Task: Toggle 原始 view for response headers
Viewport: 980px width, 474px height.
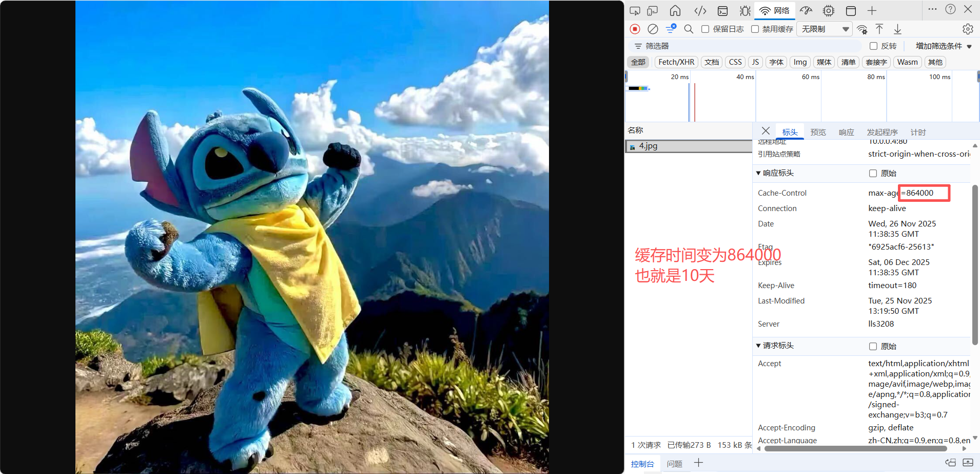Action: click(872, 173)
